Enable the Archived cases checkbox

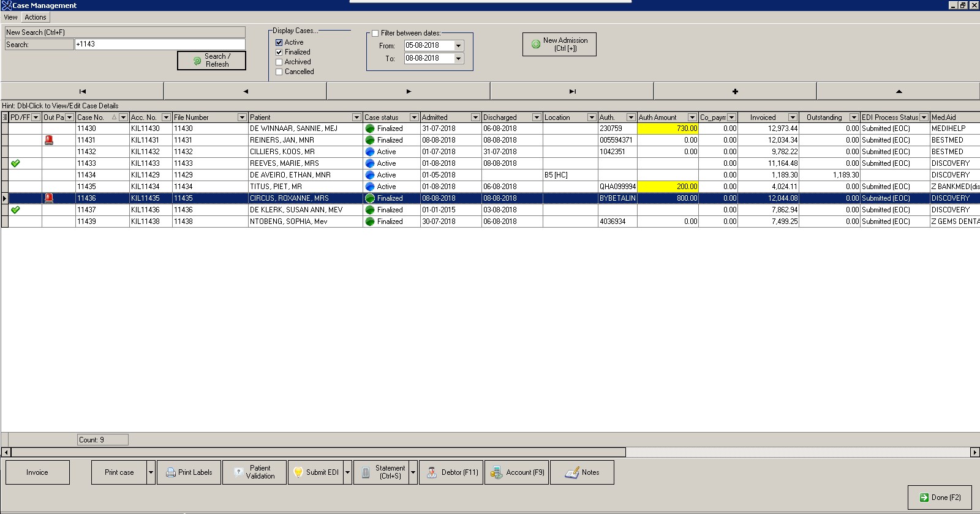tap(279, 62)
